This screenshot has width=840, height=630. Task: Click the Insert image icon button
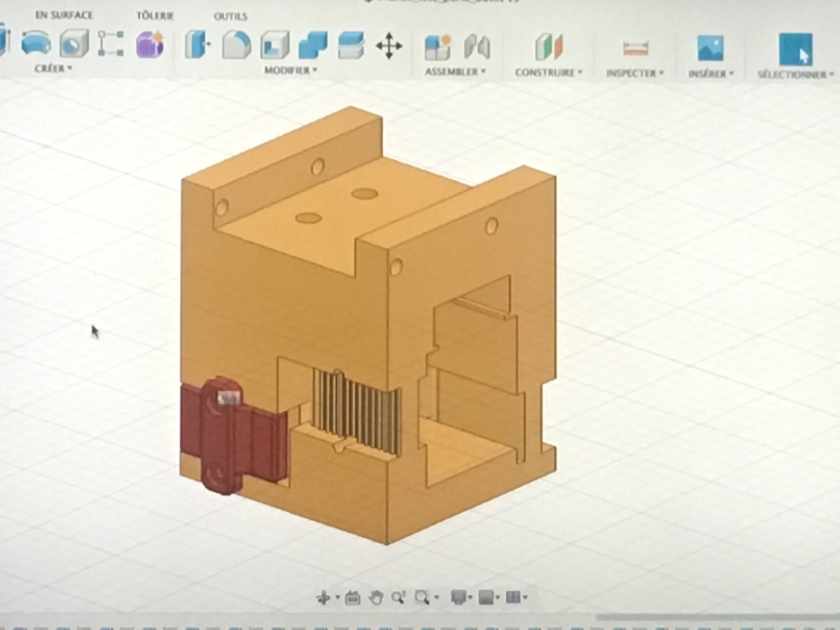(x=710, y=48)
